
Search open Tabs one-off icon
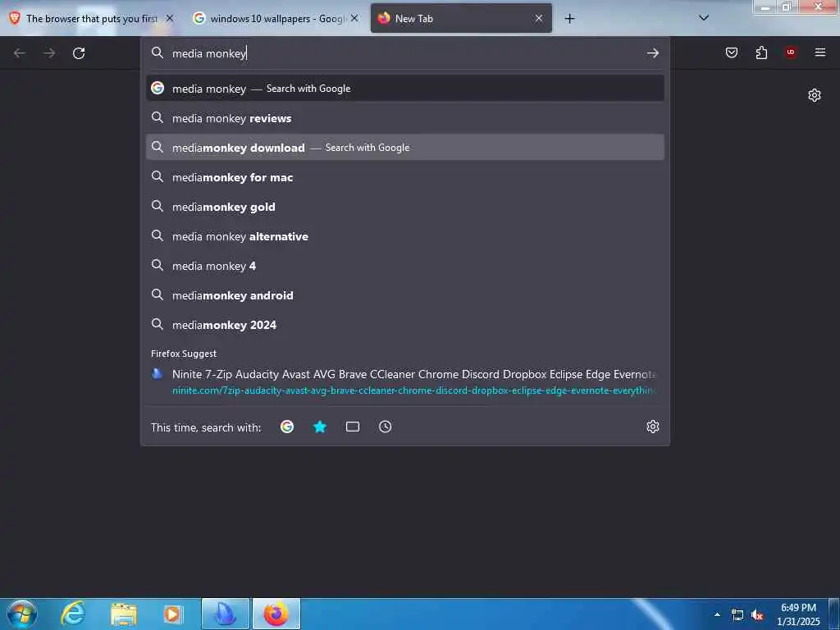pos(353,427)
